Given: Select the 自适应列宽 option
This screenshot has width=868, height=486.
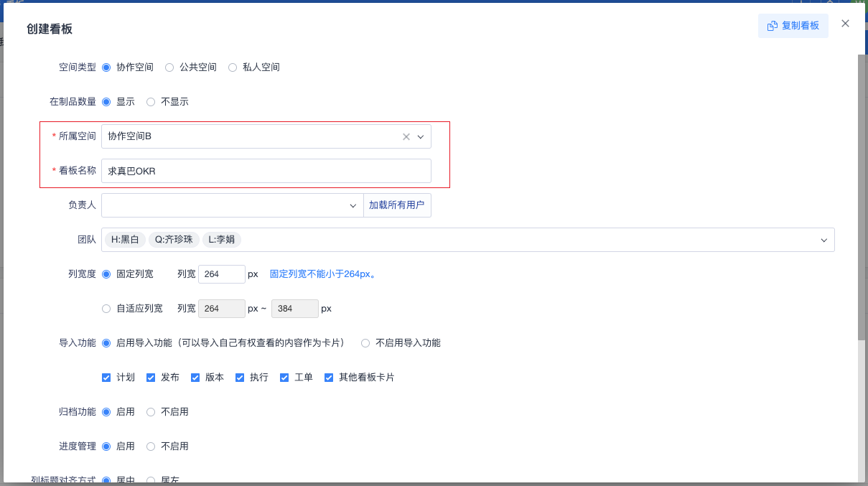Looking at the screenshot, I should click(x=106, y=309).
